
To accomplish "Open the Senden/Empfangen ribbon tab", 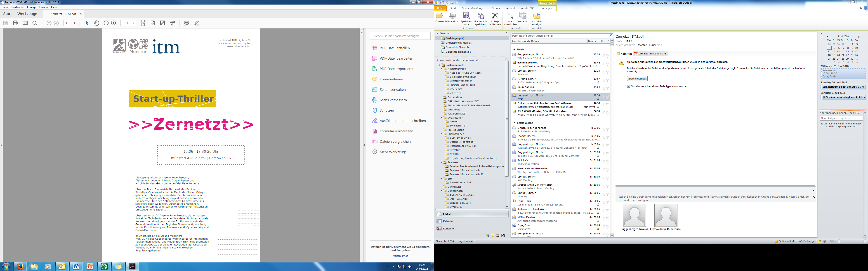I will [473, 8].
